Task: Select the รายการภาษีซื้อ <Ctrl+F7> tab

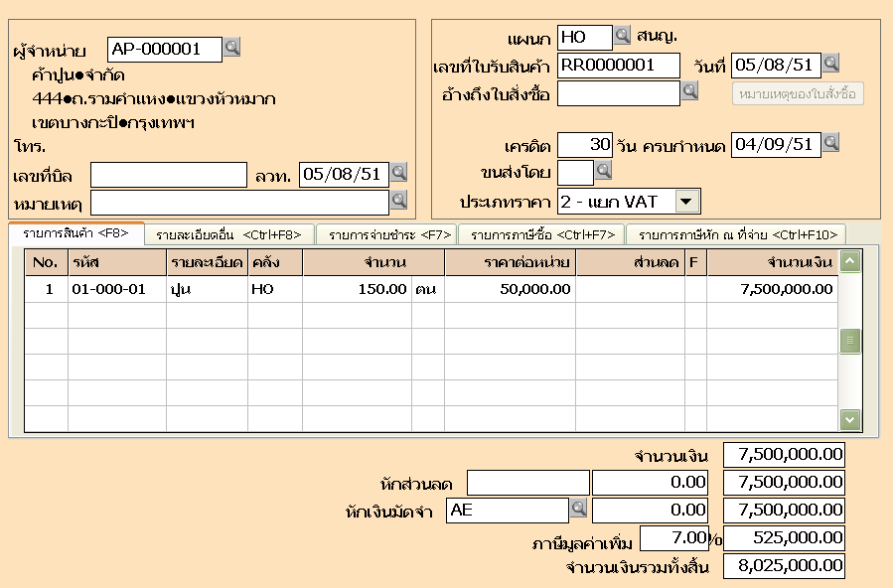Action: point(541,234)
